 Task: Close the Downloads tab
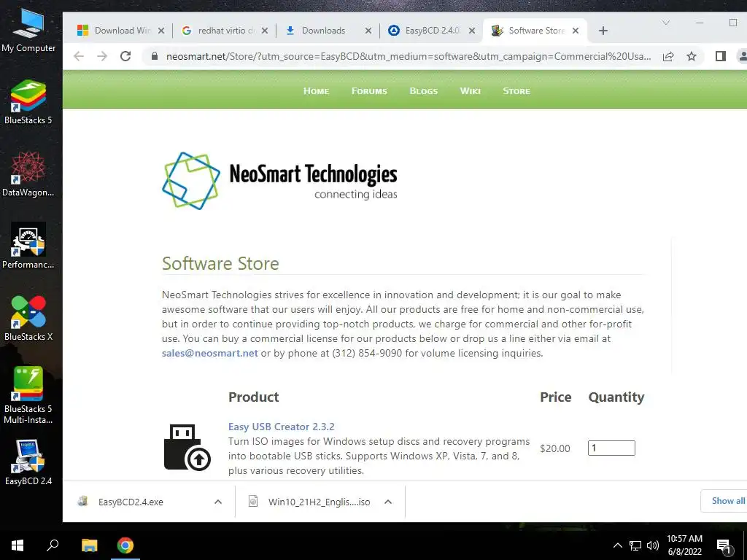pos(368,31)
